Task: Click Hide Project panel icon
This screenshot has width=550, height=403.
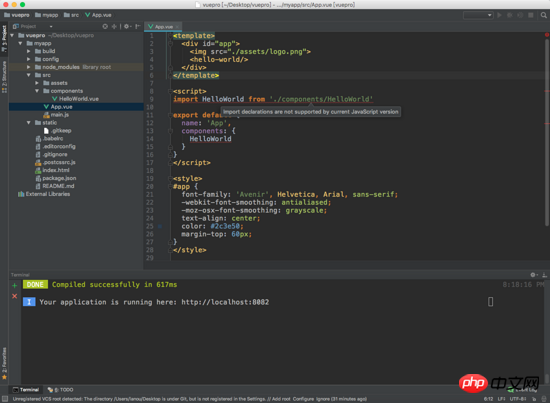Action: pos(138,26)
